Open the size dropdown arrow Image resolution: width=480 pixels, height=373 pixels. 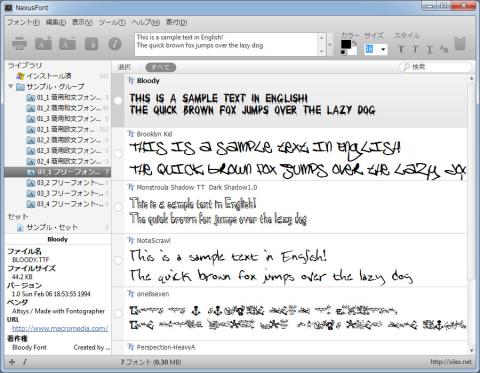click(x=383, y=50)
